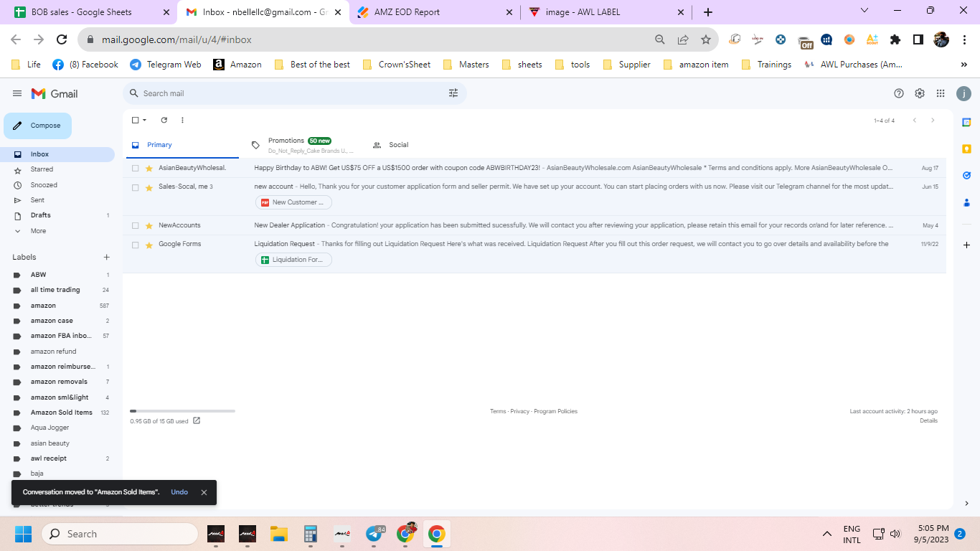Viewport: 980px width, 551px height.
Task: Switch to the Primary tab
Action: tap(181, 145)
